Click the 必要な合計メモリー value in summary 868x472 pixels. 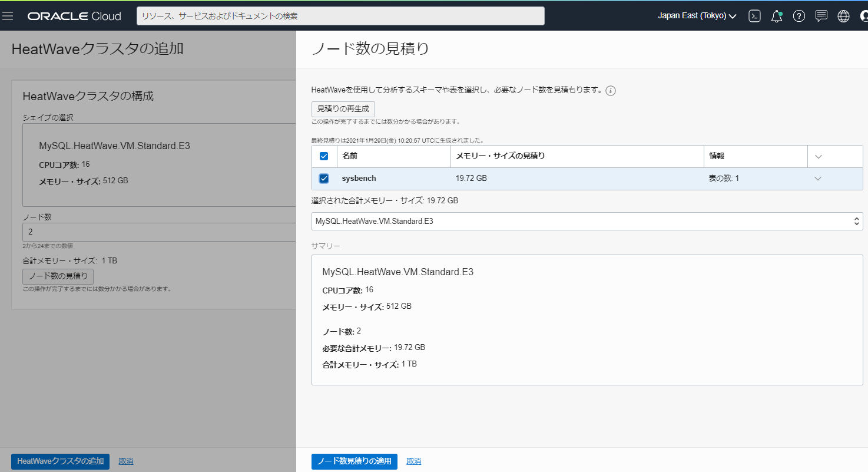coord(410,348)
